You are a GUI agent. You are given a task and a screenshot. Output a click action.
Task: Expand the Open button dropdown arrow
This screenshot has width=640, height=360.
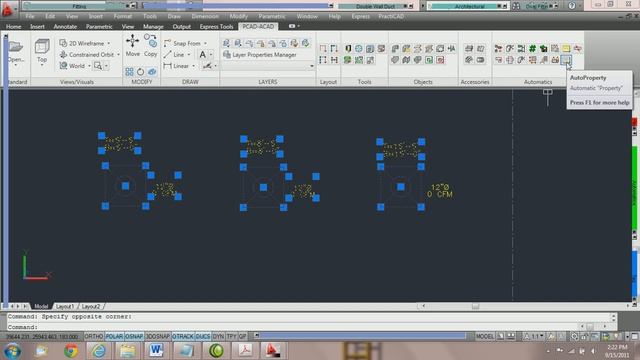pyautogui.click(x=16, y=65)
